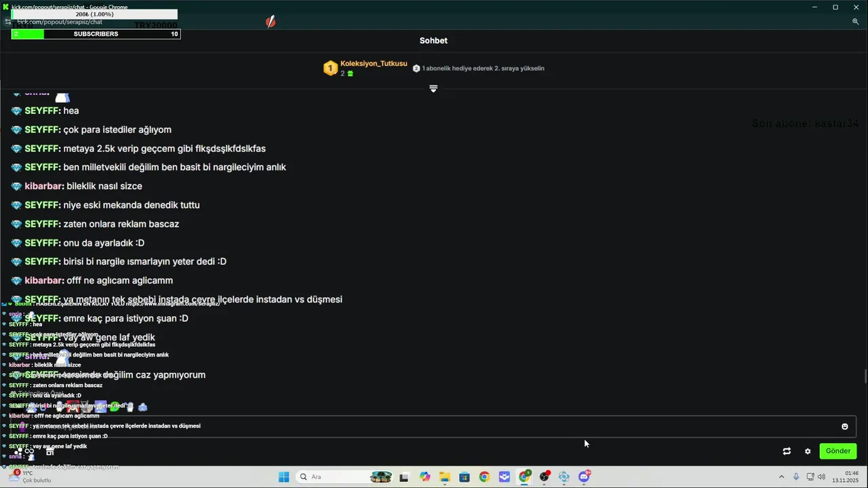868x488 pixels.
Task: Click message 'ben milletvekili değilim ben basit'
Action: pyautogui.click(x=175, y=167)
